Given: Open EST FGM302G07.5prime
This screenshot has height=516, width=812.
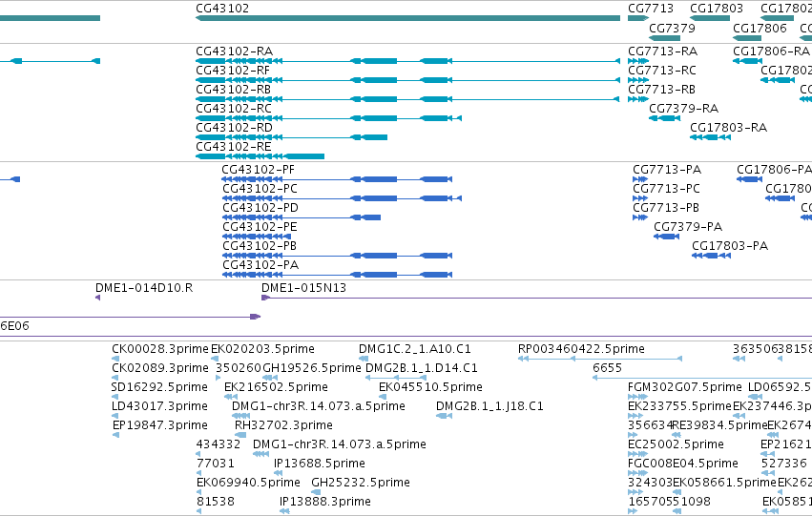Looking at the screenshot, I should [684, 387].
